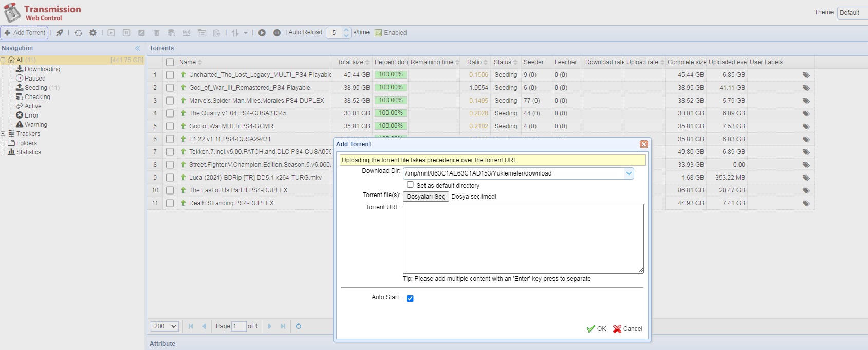This screenshot has width=868, height=350.
Task: Click OK to add the torrent
Action: 597,329
